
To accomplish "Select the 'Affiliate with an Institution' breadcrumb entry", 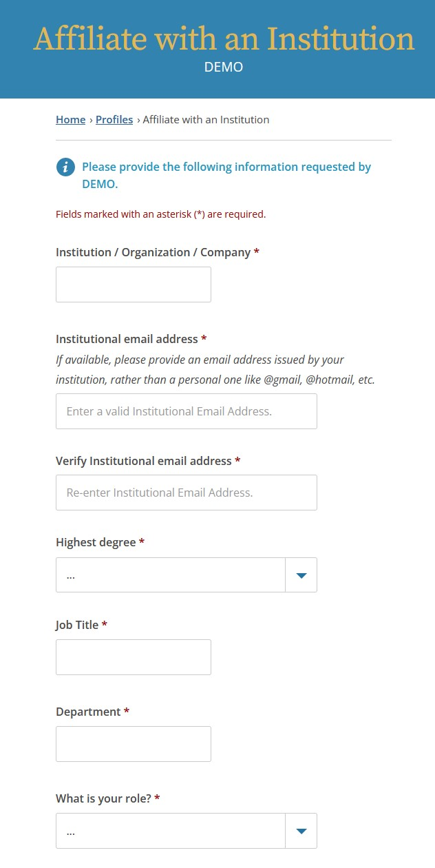I will [204, 119].
